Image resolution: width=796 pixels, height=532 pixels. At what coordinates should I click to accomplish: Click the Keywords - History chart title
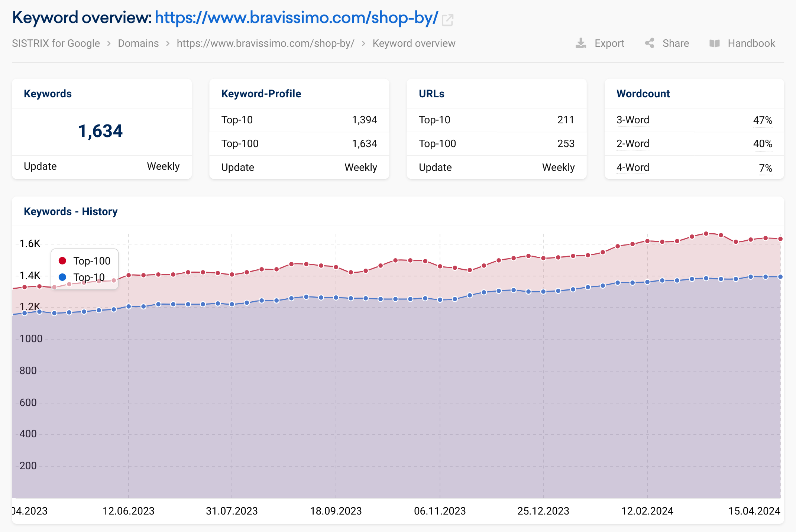(71, 211)
